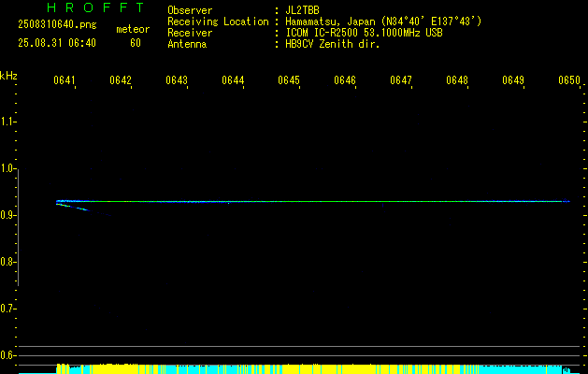
Task: Click the Receiver label
Action: click(x=190, y=33)
